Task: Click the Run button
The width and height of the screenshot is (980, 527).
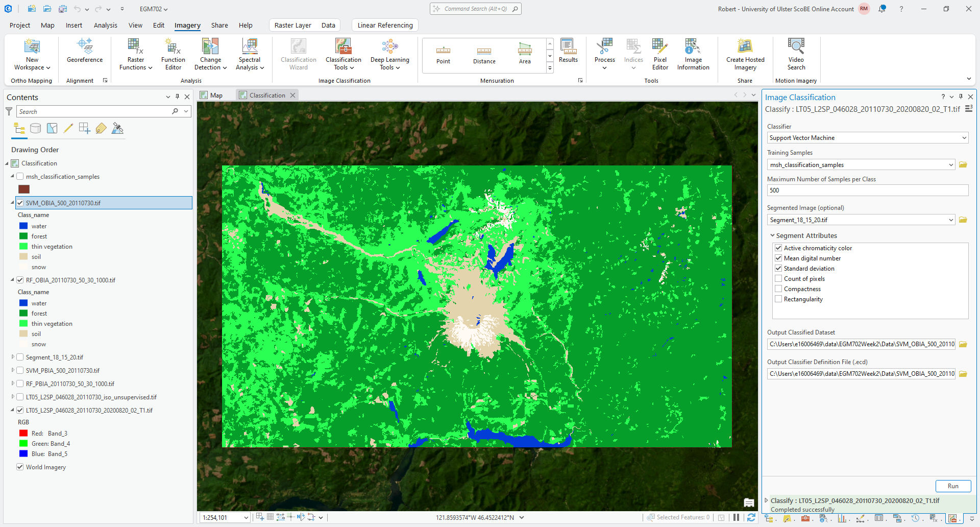Action: (952, 486)
